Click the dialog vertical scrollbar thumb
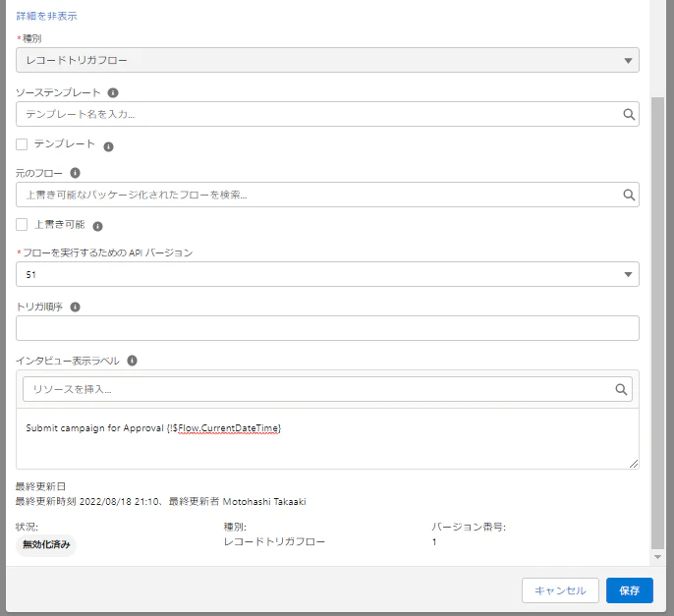This screenshot has height=616, width=674. (657, 323)
